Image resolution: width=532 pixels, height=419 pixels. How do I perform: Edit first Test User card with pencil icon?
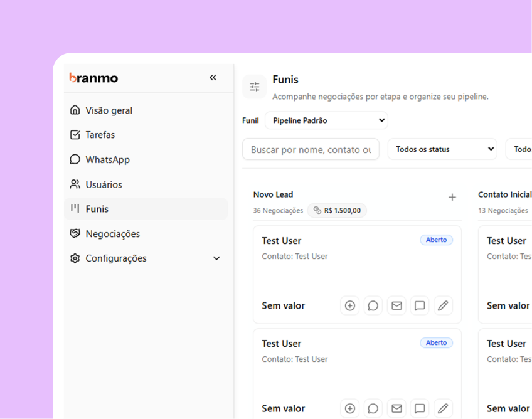coord(443,305)
